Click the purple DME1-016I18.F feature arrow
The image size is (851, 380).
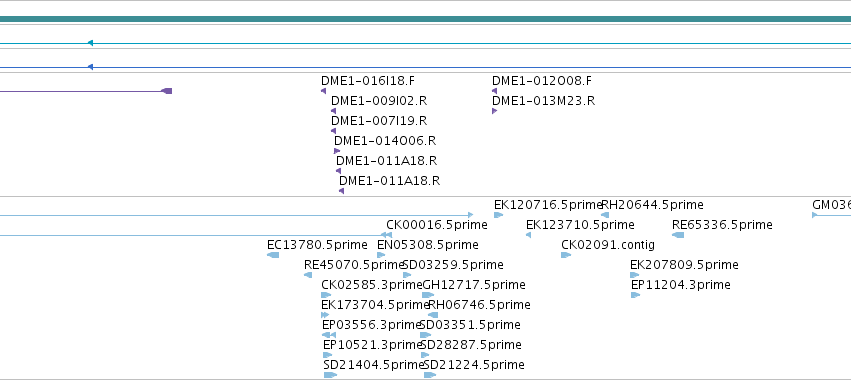pos(323,91)
